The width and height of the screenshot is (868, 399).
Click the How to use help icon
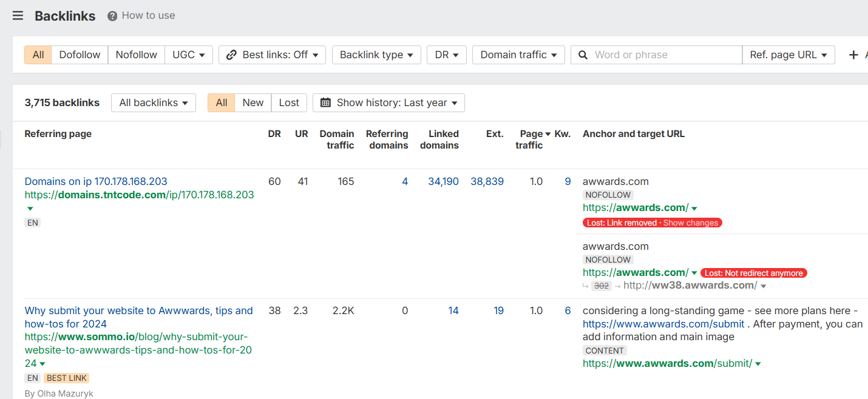(x=112, y=16)
